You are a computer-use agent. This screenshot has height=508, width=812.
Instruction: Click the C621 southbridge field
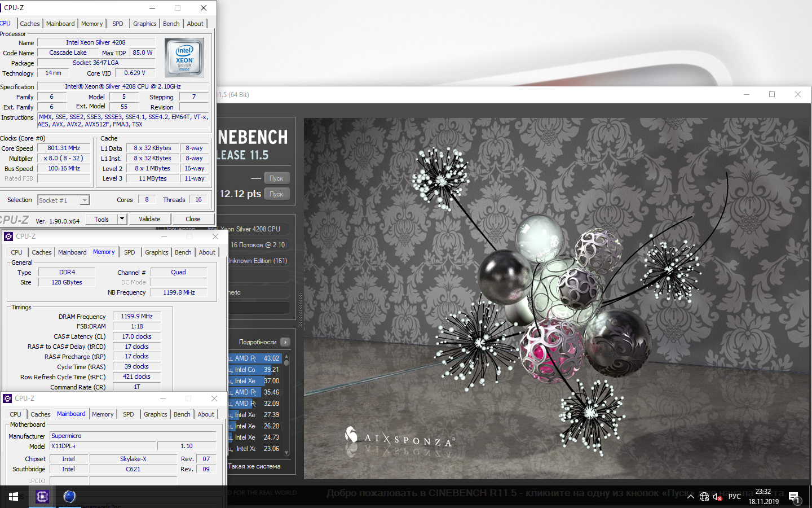pos(133,469)
